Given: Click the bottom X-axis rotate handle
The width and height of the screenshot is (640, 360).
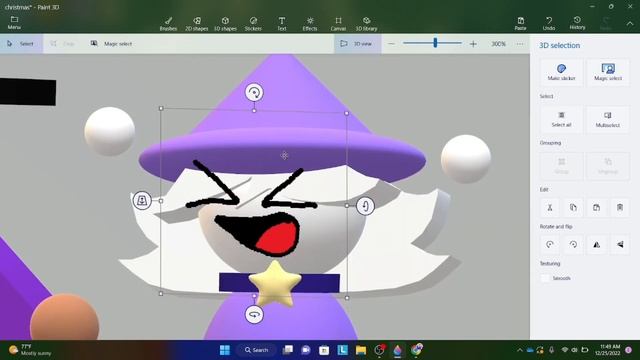Looking at the screenshot, I should [x=254, y=315].
